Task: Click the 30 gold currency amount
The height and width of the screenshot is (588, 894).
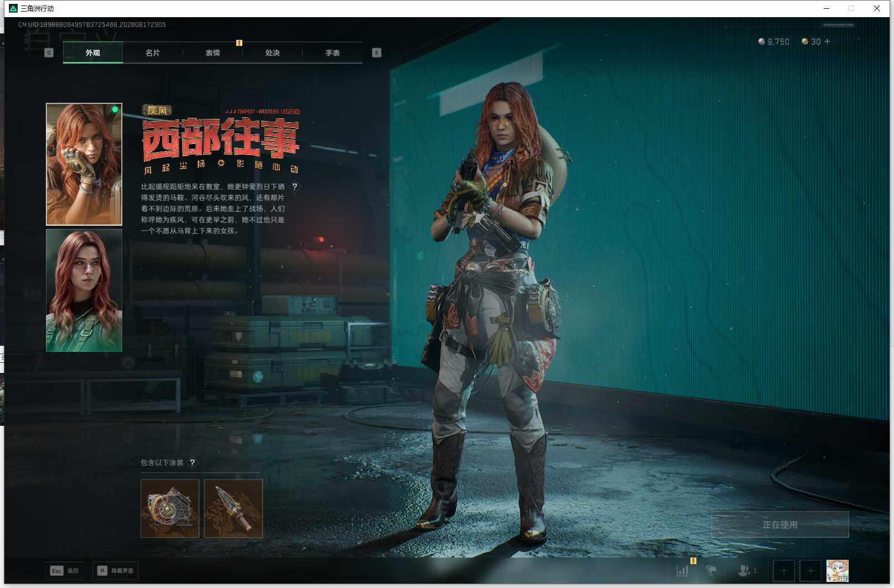Action: tap(816, 41)
